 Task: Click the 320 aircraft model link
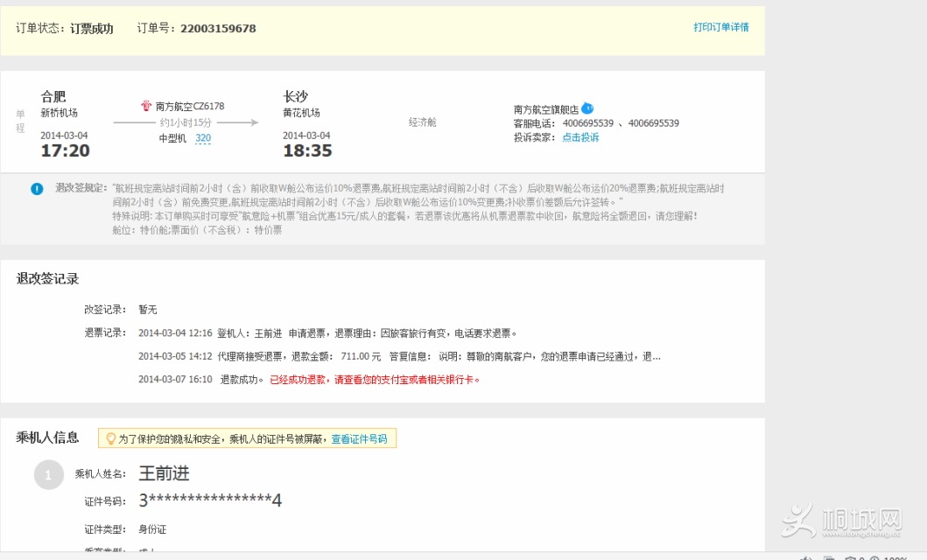tap(202, 138)
